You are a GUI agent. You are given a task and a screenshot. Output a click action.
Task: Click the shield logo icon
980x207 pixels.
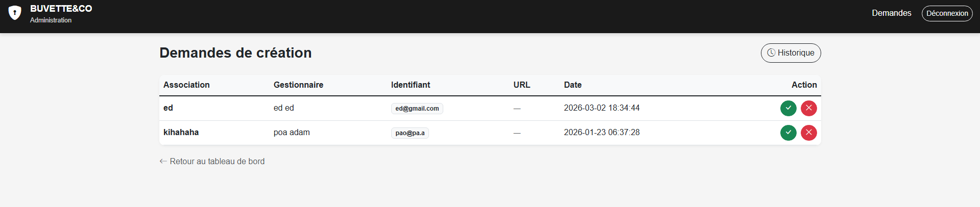click(15, 13)
